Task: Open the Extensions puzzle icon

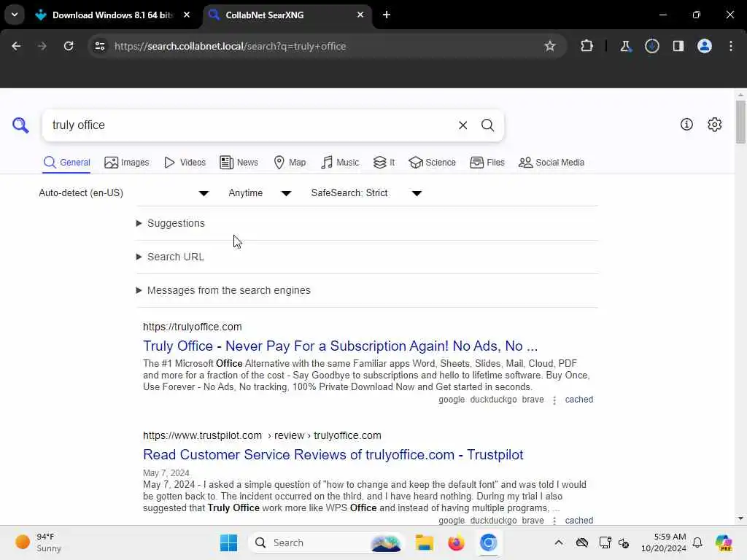Action: click(x=587, y=46)
